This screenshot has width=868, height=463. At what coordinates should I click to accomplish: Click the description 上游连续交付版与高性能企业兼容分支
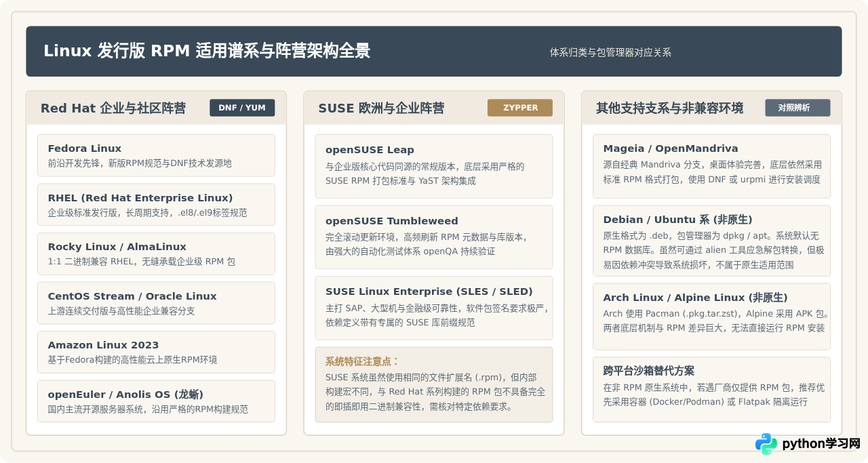coord(121,311)
